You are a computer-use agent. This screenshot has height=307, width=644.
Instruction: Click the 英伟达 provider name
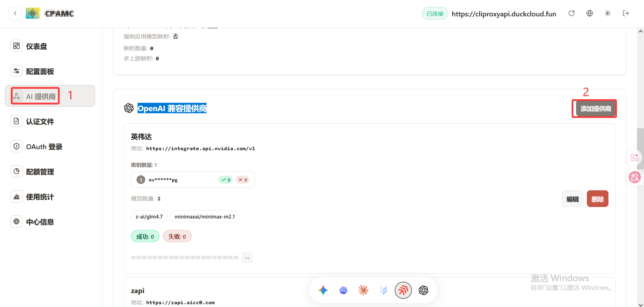point(141,137)
